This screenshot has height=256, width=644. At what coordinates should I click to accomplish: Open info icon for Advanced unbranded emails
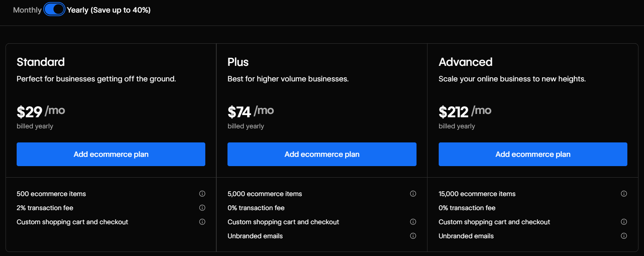click(624, 236)
